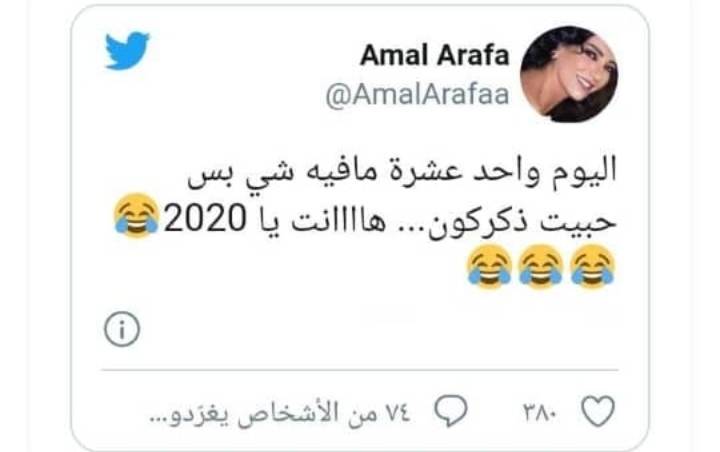Click the 2020 number in the tweet

205,218
